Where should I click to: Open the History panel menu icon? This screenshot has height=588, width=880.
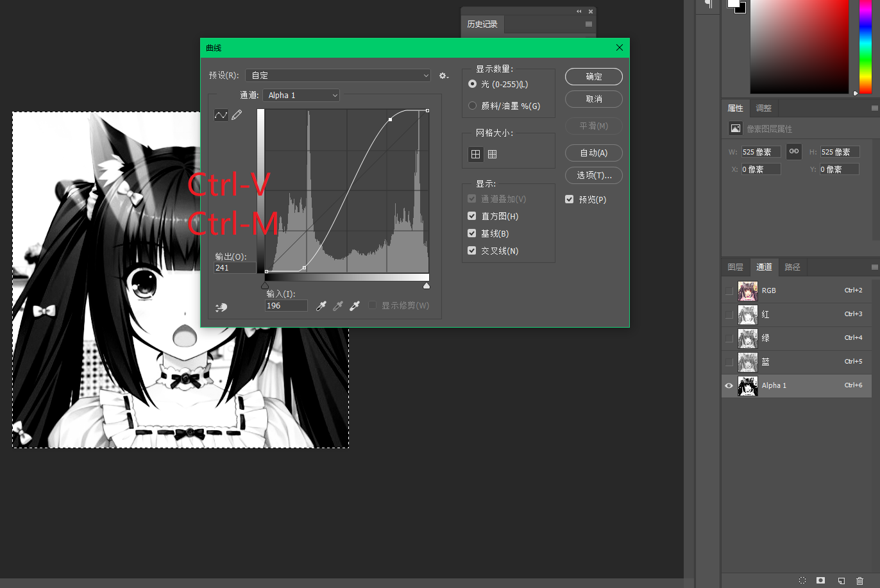(588, 24)
